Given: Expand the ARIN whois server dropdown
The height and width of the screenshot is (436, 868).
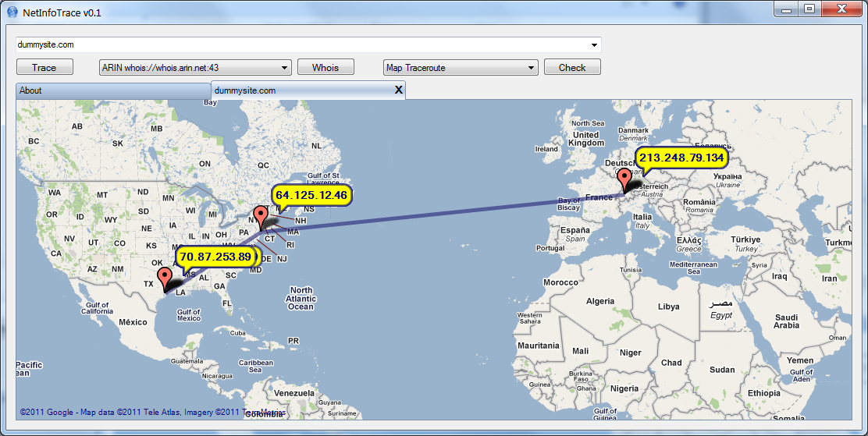Looking at the screenshot, I should (x=284, y=68).
